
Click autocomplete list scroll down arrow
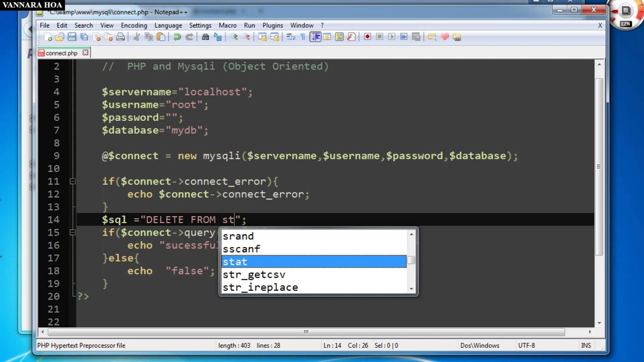412,289
